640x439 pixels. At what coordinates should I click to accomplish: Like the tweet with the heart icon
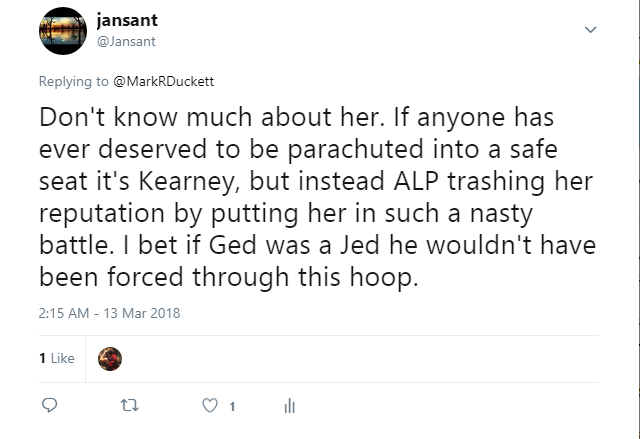point(210,406)
